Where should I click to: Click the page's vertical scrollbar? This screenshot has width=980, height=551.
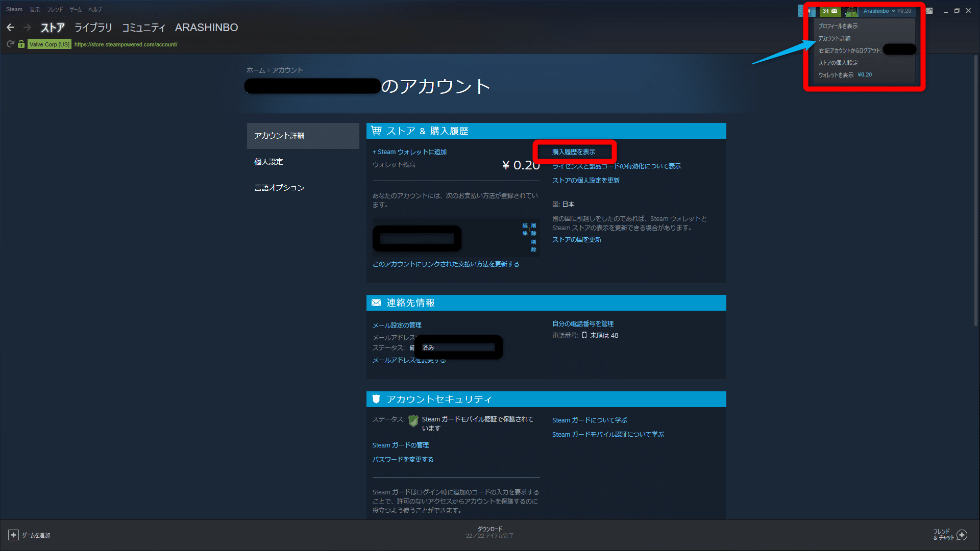(x=976, y=191)
